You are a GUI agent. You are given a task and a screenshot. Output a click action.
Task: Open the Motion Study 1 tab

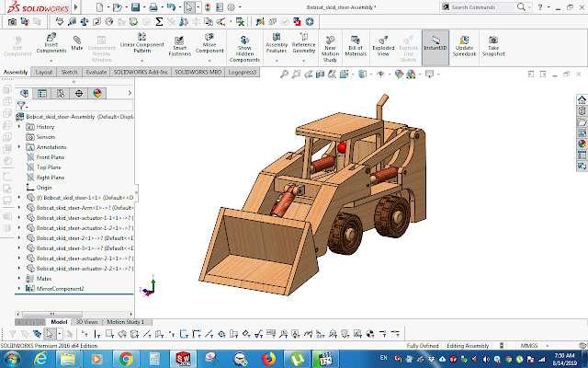[125, 322]
